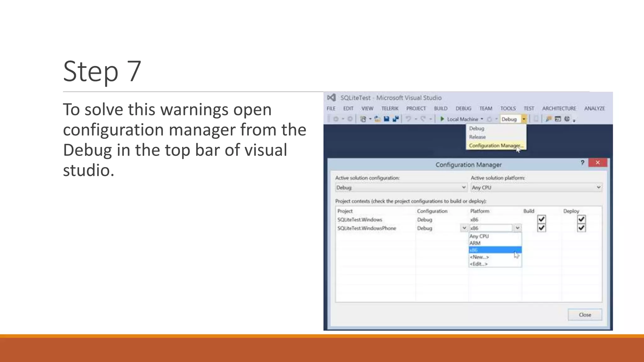Viewport: 644px width, 362px height.
Task: Collapse Platform dropdown arrow for SQLiteTest.WindowsPhone
Action: pyautogui.click(x=518, y=228)
